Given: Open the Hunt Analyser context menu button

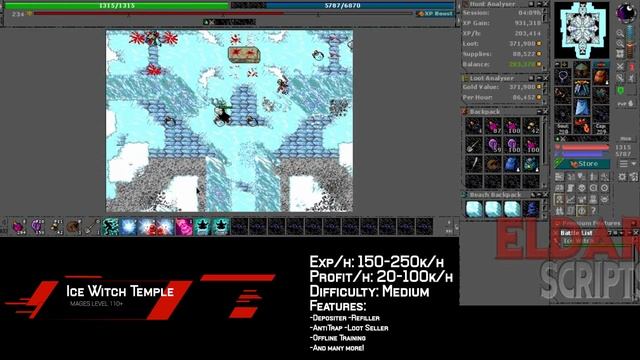Looking at the screenshot, I should (x=532, y=4).
